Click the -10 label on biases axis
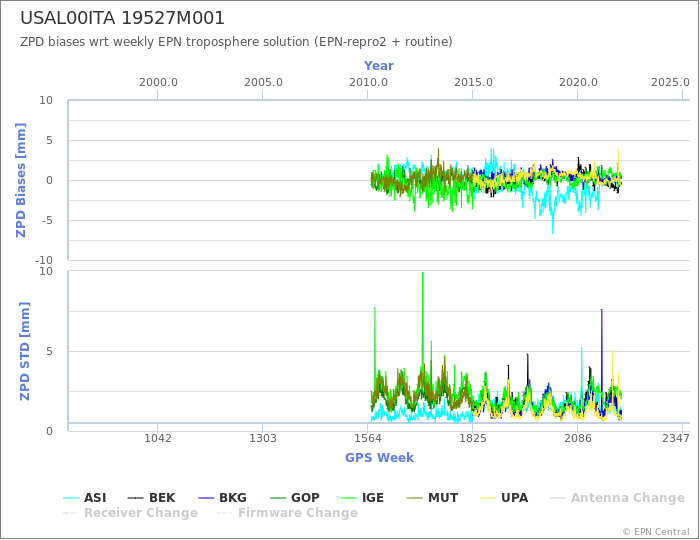 point(44,260)
